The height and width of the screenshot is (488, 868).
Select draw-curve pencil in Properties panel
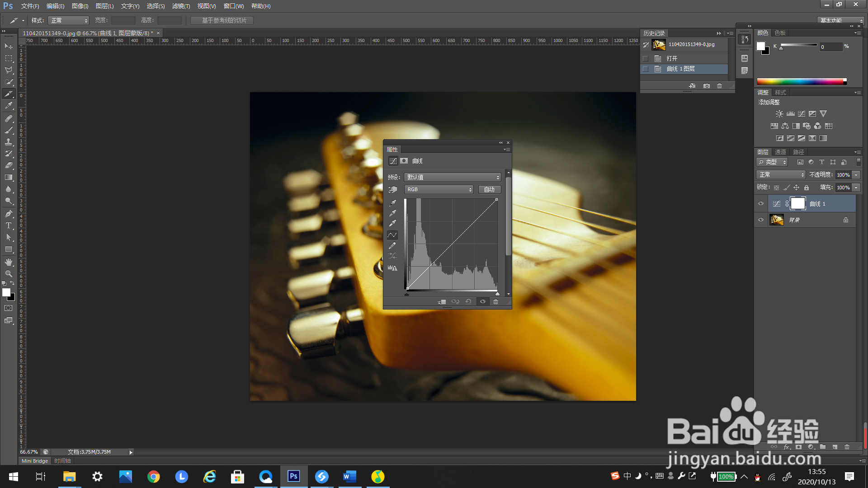pyautogui.click(x=392, y=245)
